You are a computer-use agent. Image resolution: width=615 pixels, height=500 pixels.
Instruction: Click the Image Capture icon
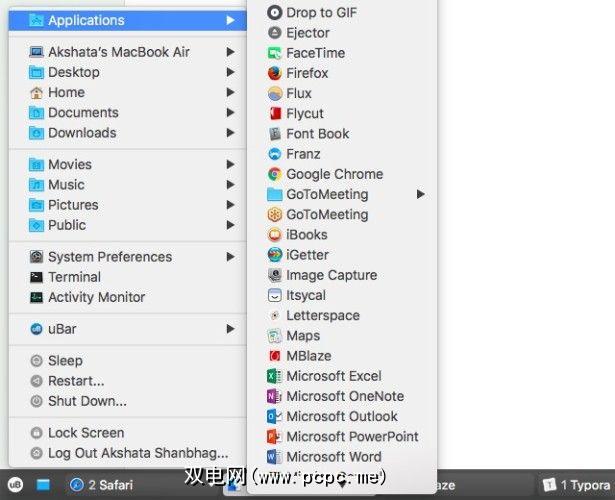(275, 275)
